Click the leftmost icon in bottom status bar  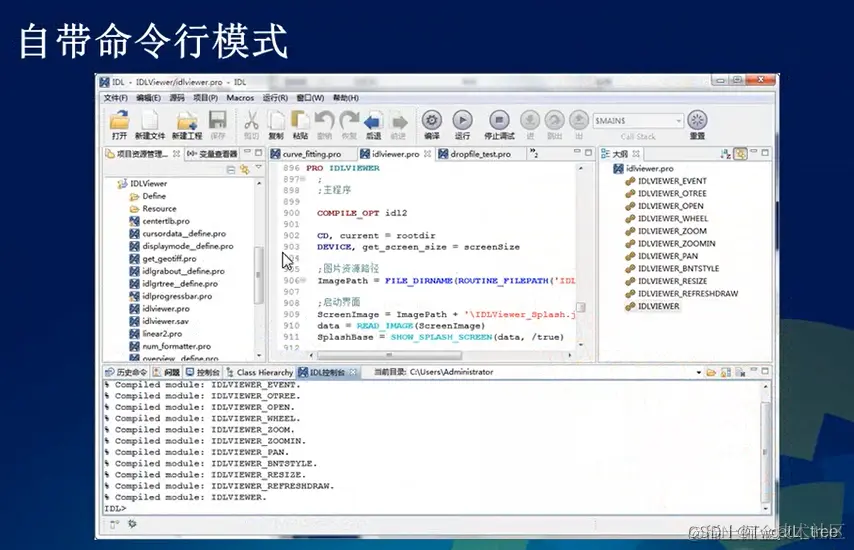click(114, 524)
